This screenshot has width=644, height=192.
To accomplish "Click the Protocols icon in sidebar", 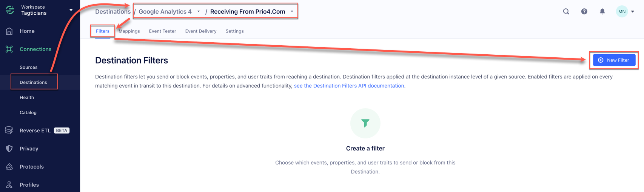I will point(9,167).
